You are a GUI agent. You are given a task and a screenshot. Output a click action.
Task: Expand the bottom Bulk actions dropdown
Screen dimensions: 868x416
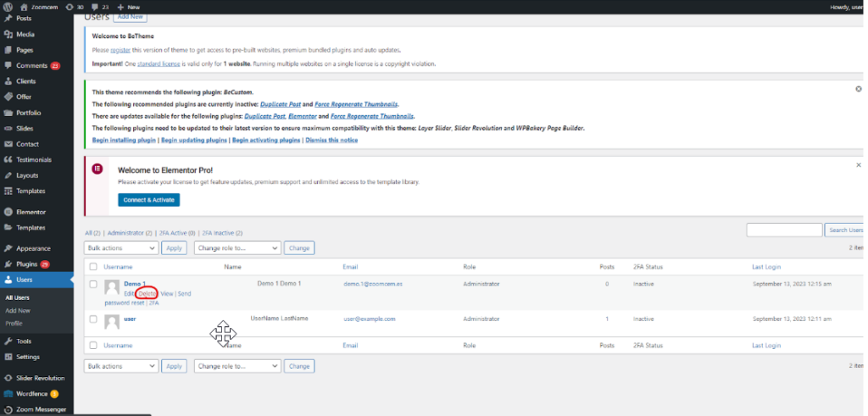click(121, 366)
